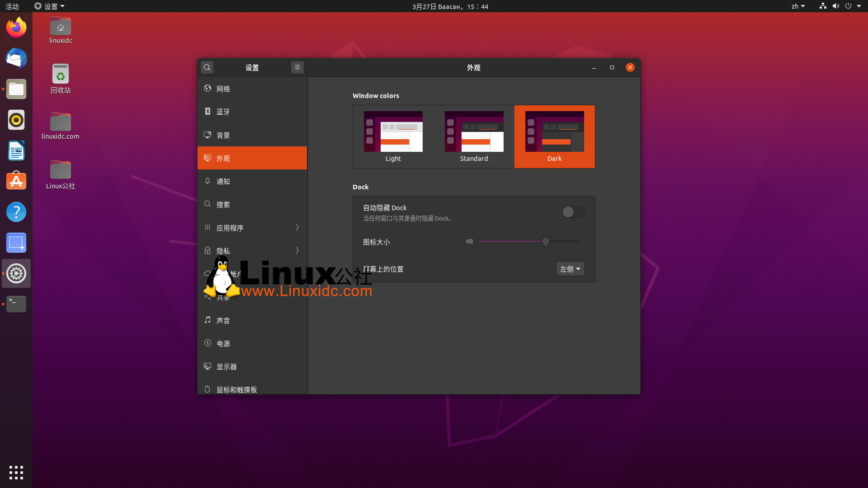Enable the 自动隐藏 Dock switch
The image size is (868, 488).
[573, 212]
